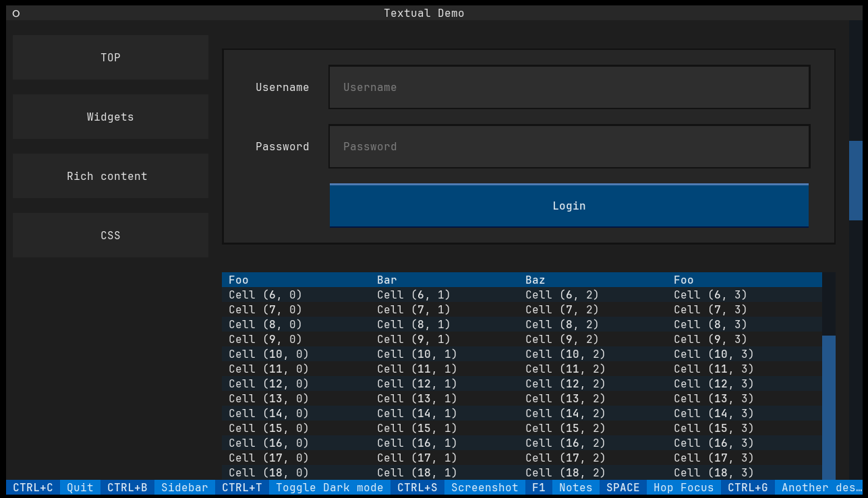Click the circle icon in the header
This screenshot has height=498, width=868.
[x=16, y=13]
